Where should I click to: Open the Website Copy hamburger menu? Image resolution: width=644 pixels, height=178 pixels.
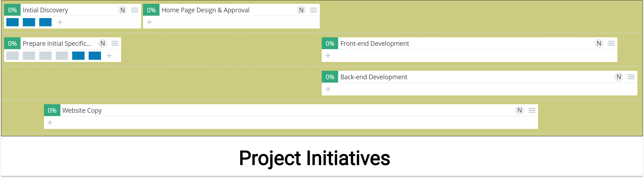(x=532, y=110)
